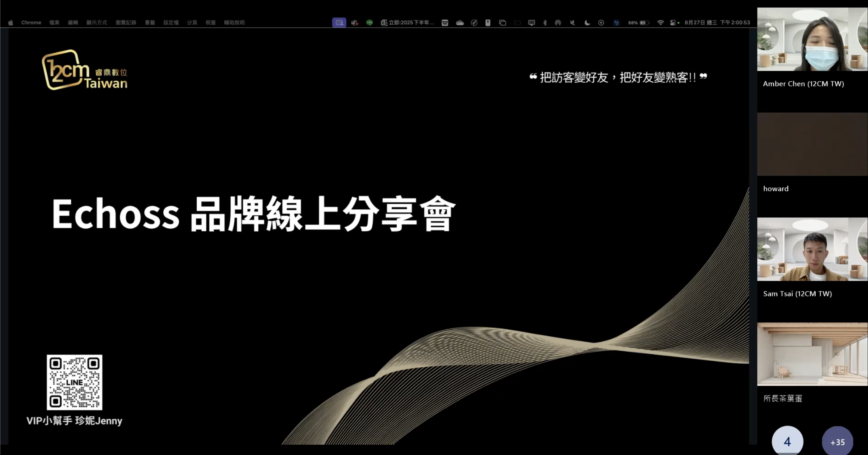The width and height of the screenshot is (868, 455).
Task: Open the 顯示方式 menu
Action: point(97,23)
